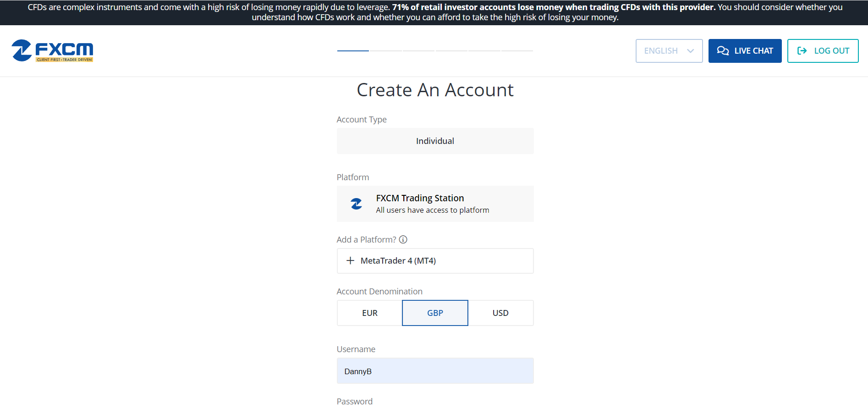This screenshot has width=868, height=409.
Task: Click the plus icon beside MetaTrader 4
Action: (351, 260)
